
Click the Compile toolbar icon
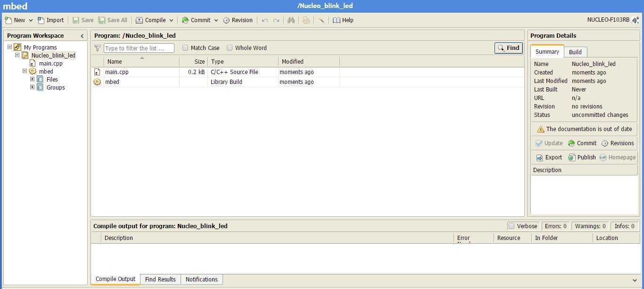(x=140, y=20)
